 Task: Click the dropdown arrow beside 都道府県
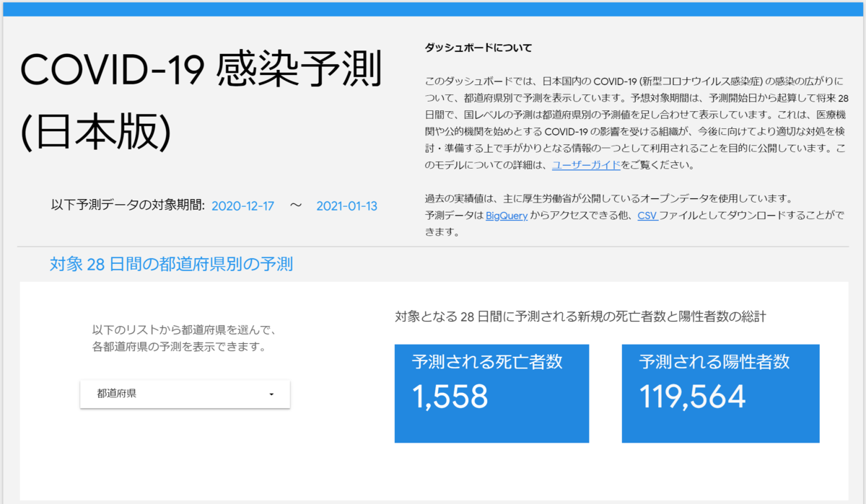271,394
